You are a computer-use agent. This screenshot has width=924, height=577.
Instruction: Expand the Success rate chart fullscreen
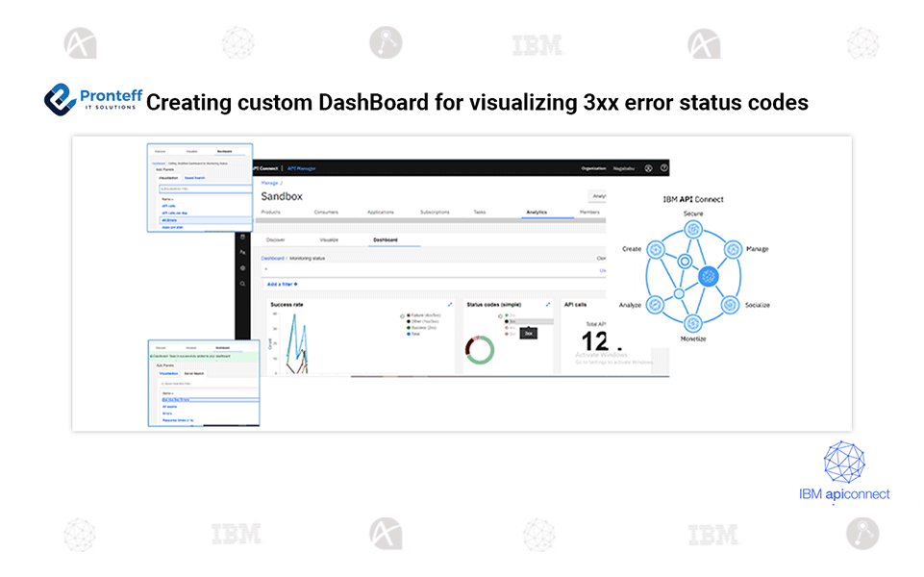point(450,305)
